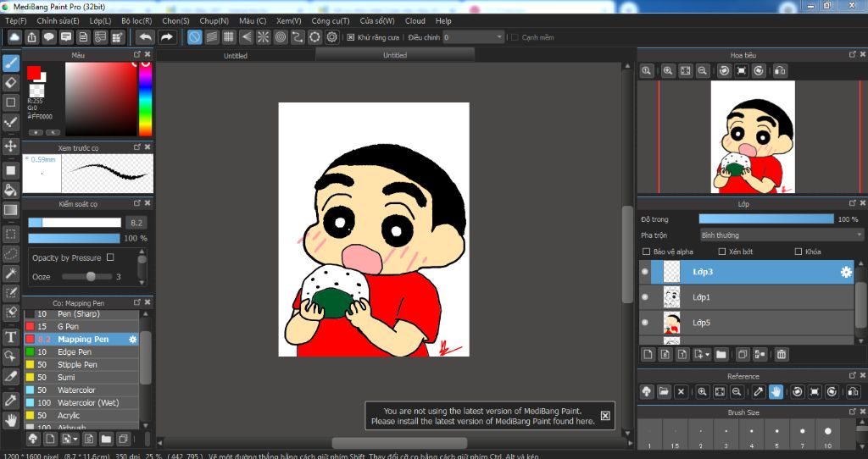
Task: Hide layer Lớp3 visibility dot
Action: click(645, 272)
